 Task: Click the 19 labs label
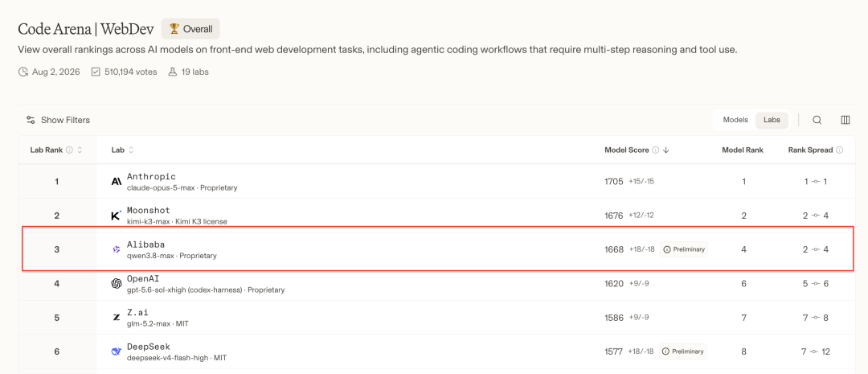[x=194, y=72]
